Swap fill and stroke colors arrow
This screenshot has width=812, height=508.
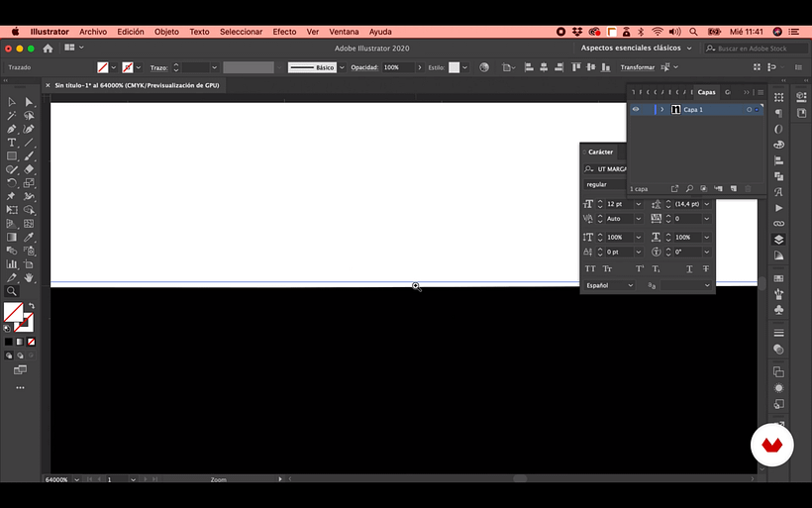point(31,306)
